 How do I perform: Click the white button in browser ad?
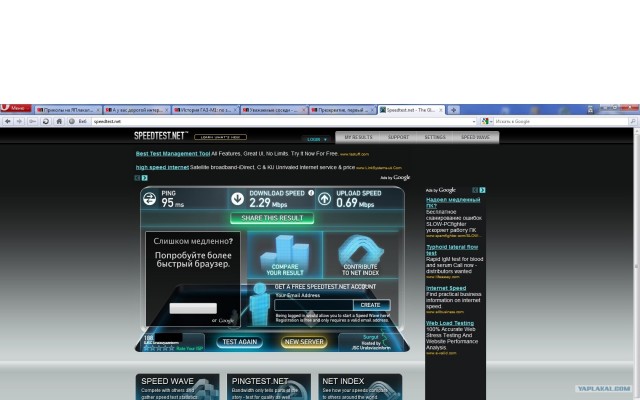tap(193, 308)
